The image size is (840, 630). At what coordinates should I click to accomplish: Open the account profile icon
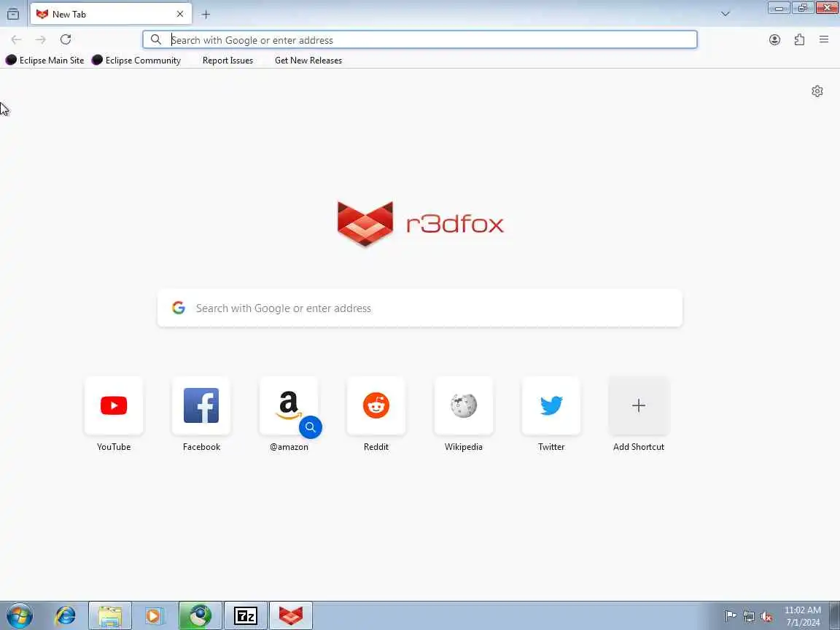click(774, 39)
